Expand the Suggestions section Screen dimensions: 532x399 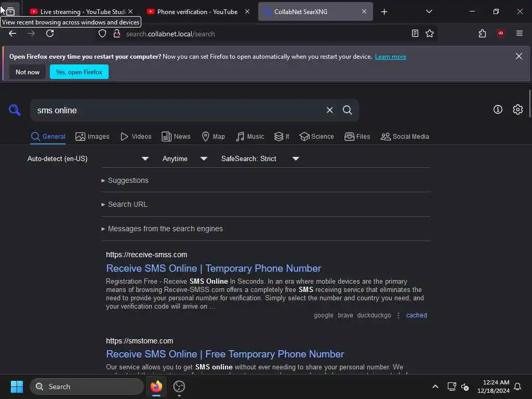point(125,180)
